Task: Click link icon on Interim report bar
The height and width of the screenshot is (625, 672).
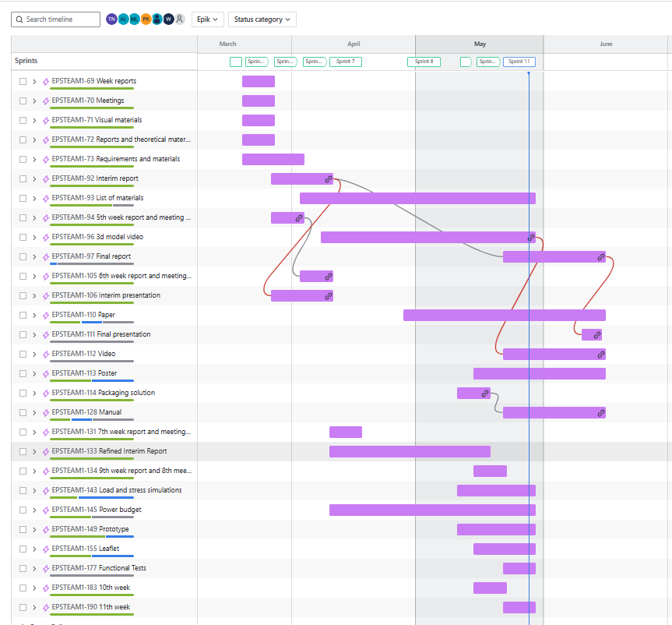Action: tap(329, 179)
